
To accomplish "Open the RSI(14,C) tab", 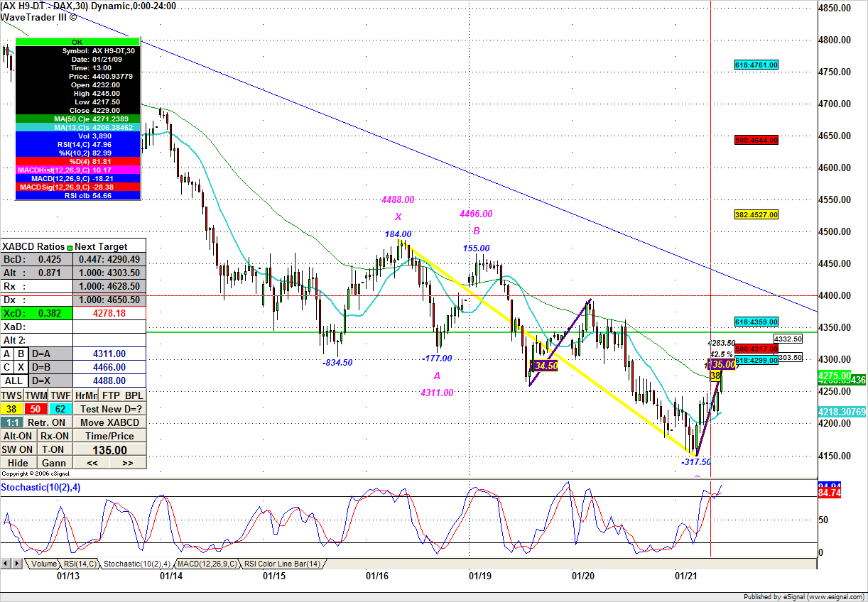I will pyautogui.click(x=79, y=564).
